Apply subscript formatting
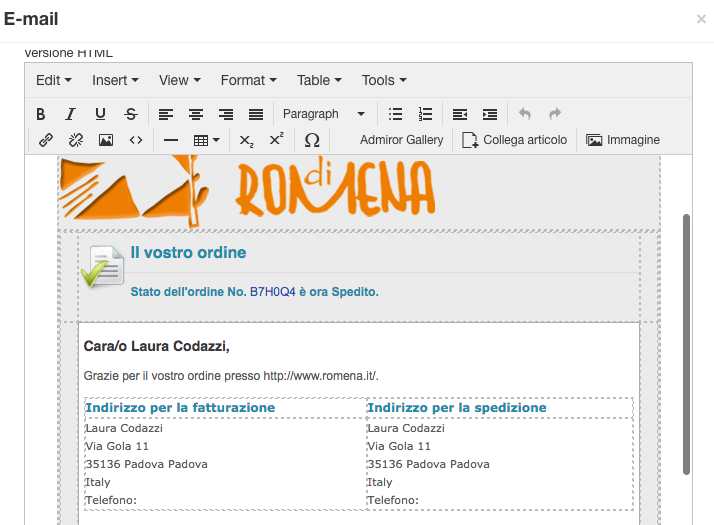This screenshot has height=525, width=714. point(246,140)
